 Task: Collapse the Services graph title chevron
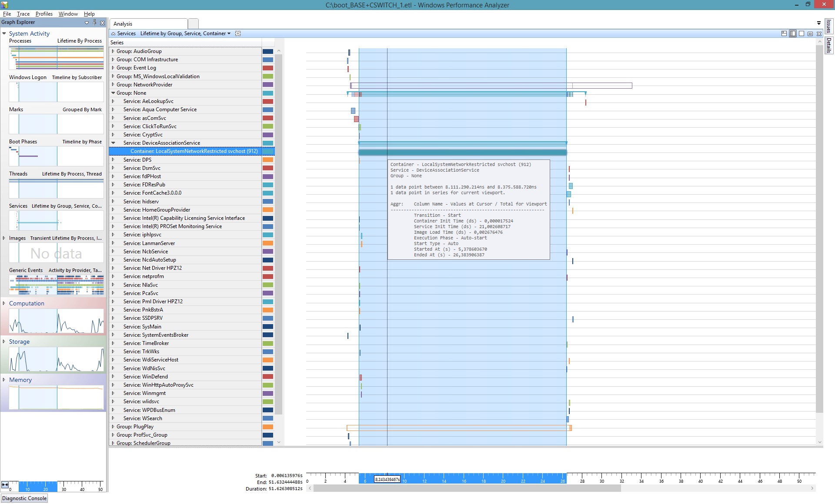pos(114,33)
